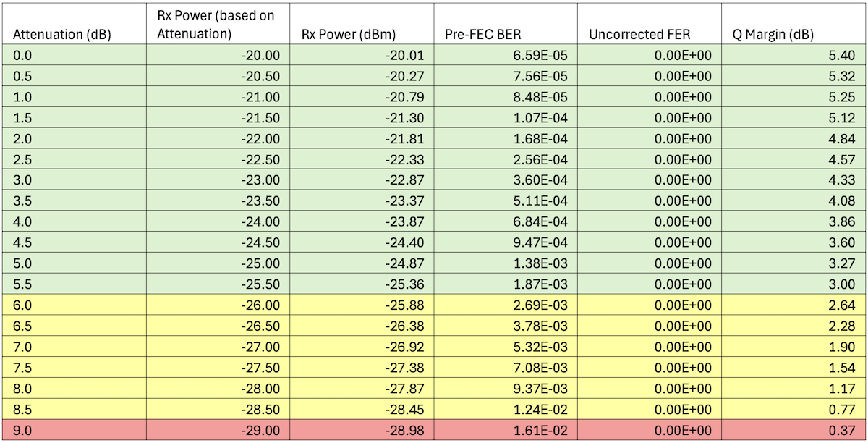Click the cell showing -21.00
This screenshot has width=868, height=443.
218,97
